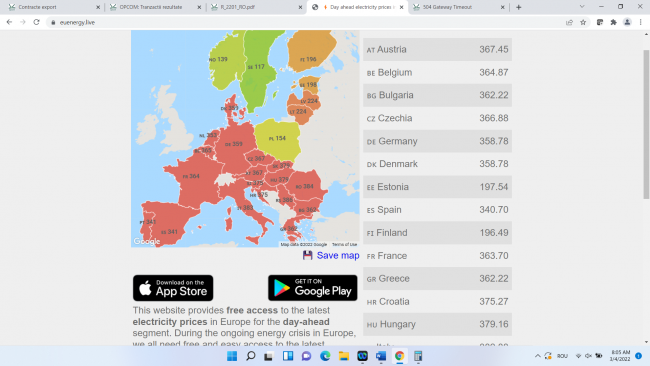Reload the euenergy.live page
The image size is (650, 366).
point(36,22)
